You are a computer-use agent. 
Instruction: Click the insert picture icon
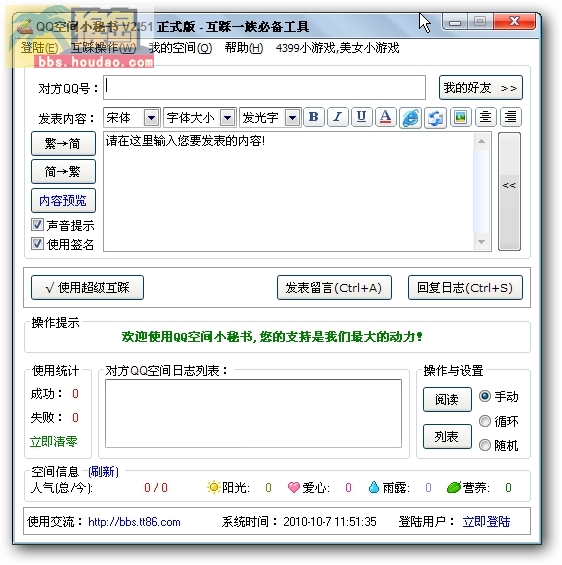point(460,117)
